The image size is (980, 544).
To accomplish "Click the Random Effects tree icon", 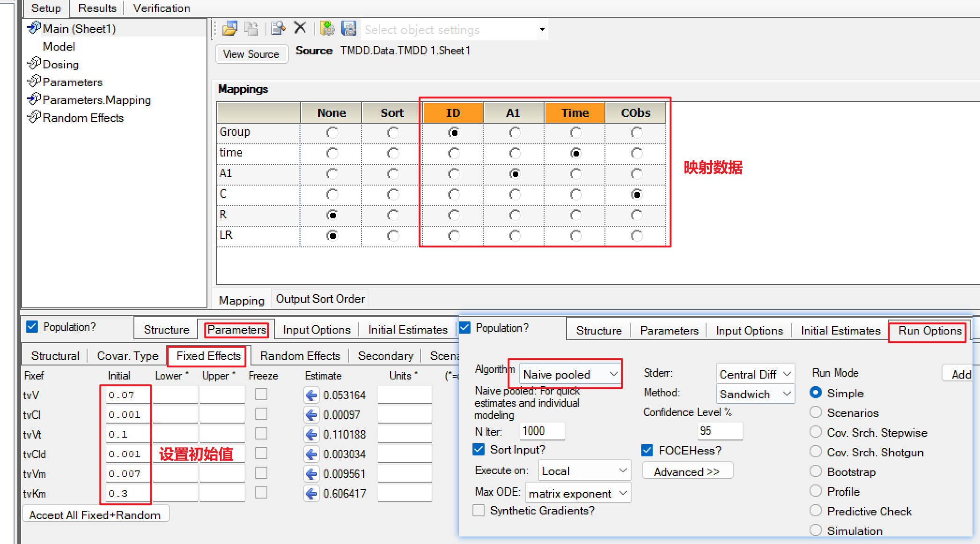I will click(34, 117).
